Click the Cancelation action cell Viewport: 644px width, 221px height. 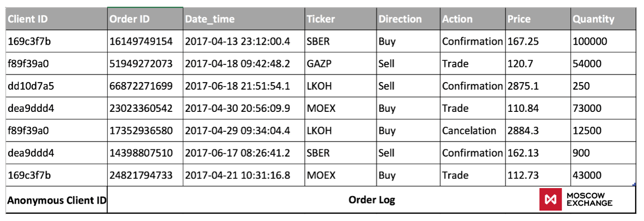(473, 131)
